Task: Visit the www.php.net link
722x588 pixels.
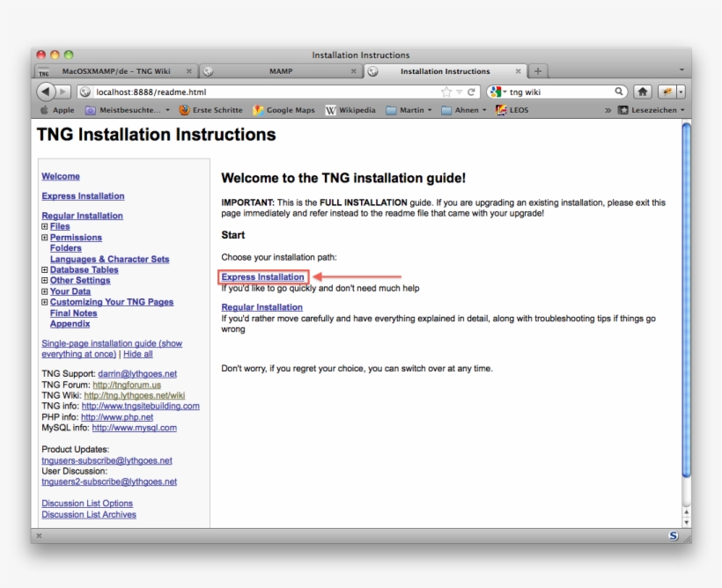Action: point(117,417)
